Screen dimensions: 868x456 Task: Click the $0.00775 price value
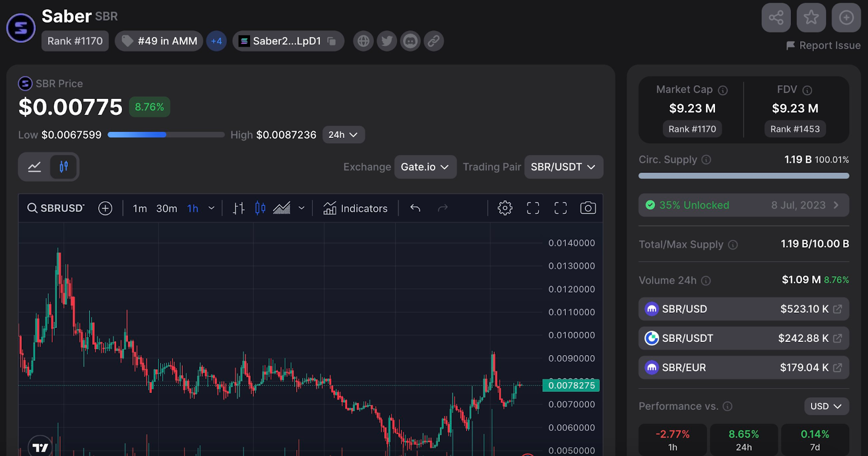(x=71, y=107)
